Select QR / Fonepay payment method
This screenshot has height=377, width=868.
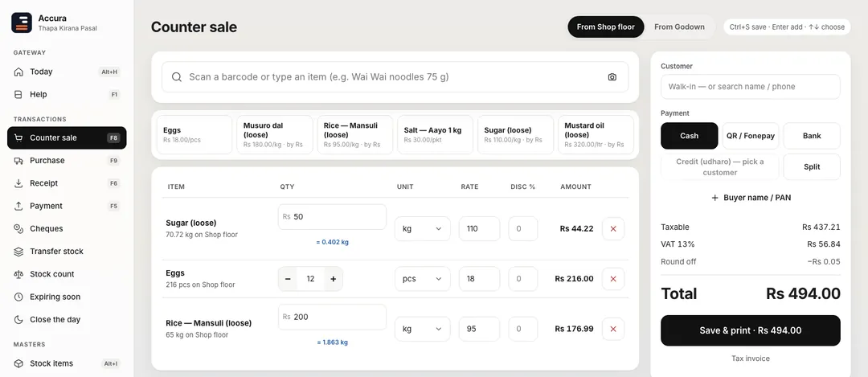click(x=750, y=136)
